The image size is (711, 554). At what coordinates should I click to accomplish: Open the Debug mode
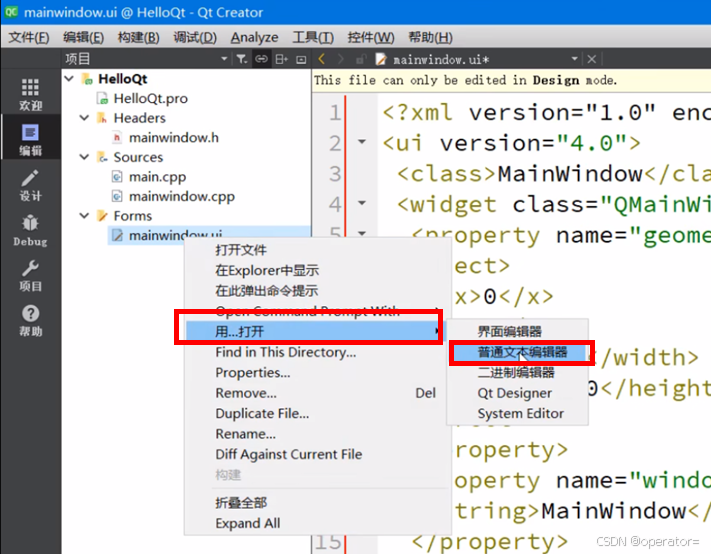click(x=30, y=230)
